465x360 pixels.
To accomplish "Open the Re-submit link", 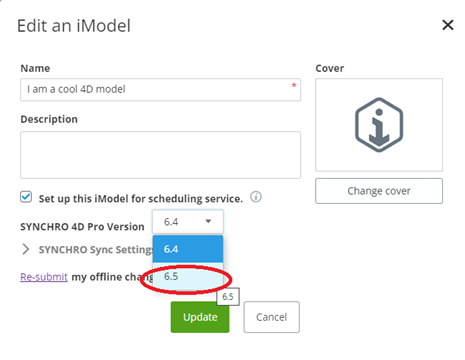I will (44, 277).
